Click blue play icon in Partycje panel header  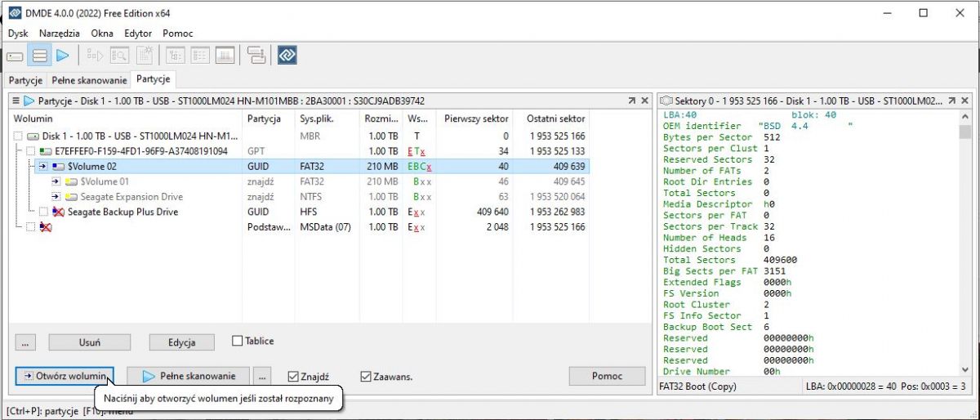[29, 101]
